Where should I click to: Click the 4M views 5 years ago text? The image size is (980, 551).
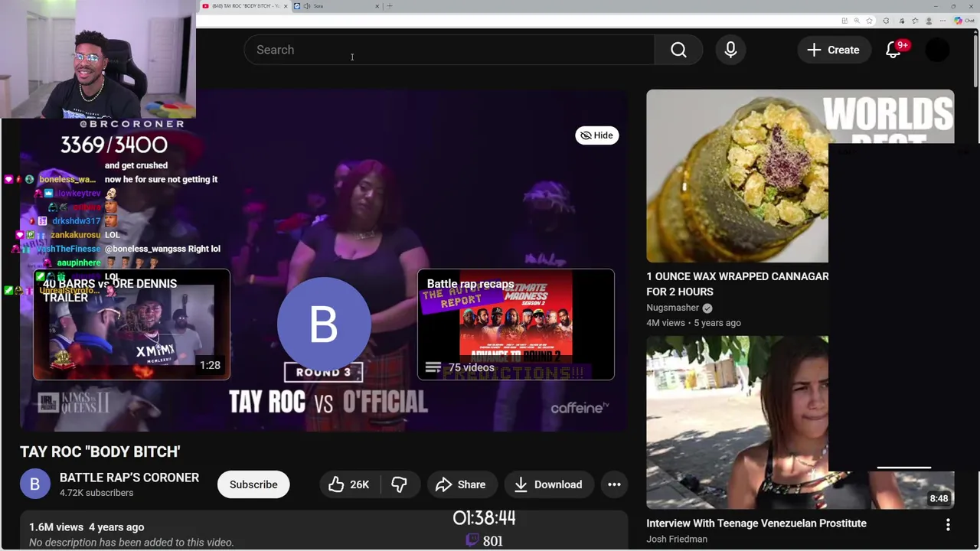(694, 323)
